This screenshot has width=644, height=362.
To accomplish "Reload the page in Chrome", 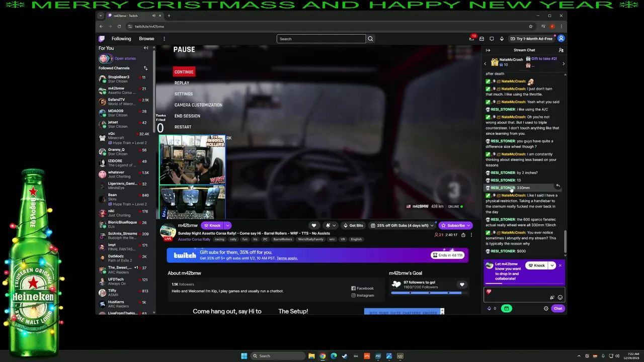I will click(x=119, y=26).
